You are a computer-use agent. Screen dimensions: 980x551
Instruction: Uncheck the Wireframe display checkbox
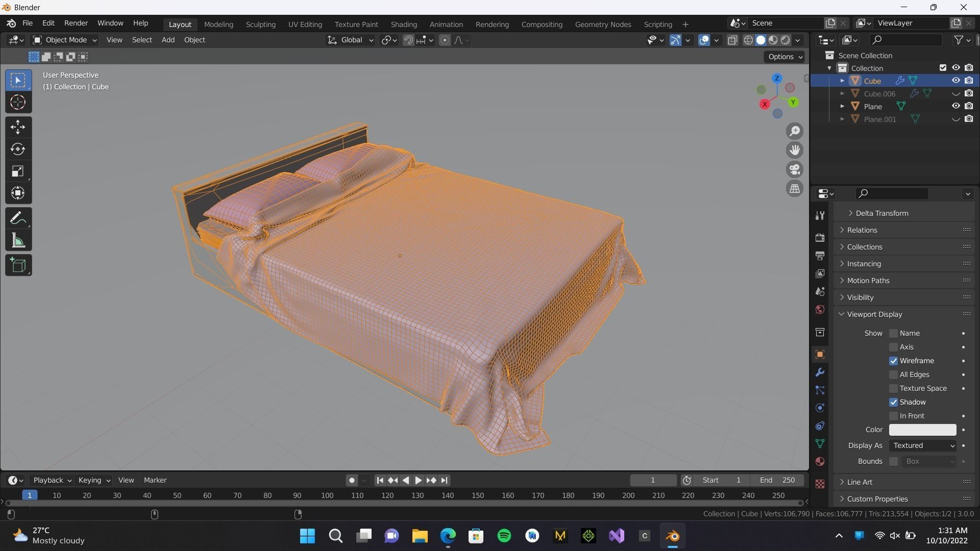894,361
